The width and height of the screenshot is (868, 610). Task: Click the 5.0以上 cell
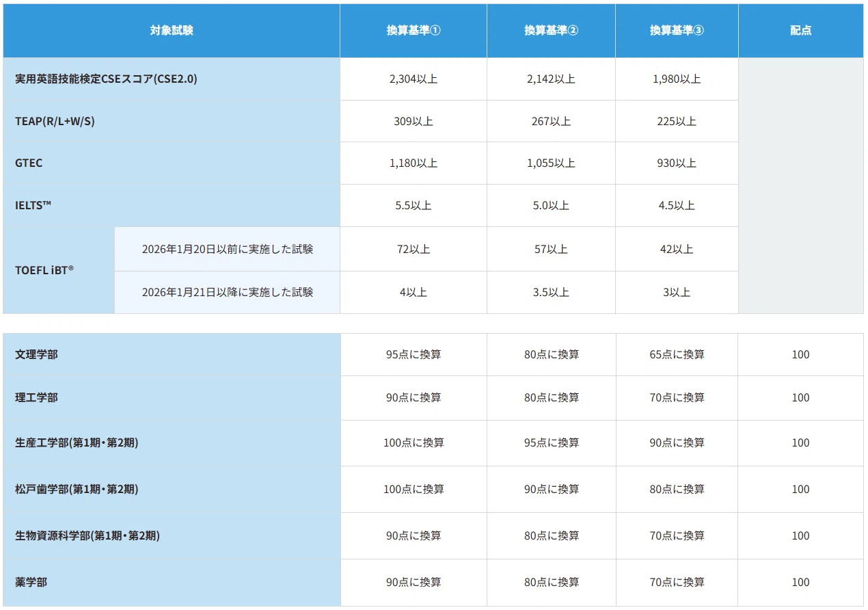[551, 205]
